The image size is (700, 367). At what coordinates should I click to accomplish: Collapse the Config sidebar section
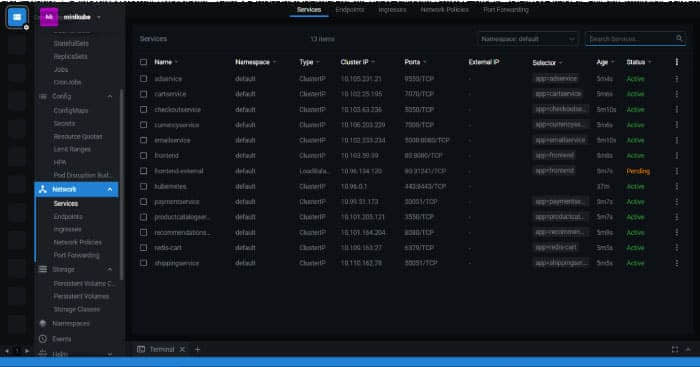[x=110, y=96]
